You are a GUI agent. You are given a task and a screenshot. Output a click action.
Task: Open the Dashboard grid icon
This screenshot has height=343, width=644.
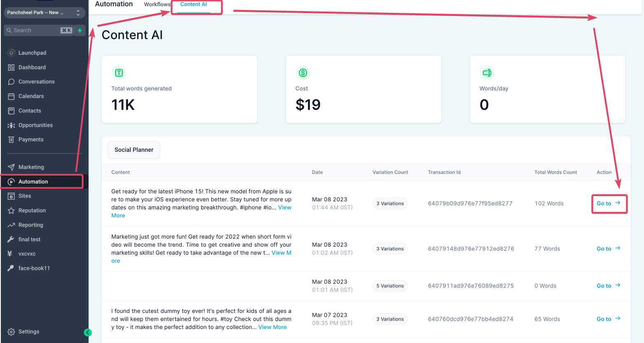11,68
